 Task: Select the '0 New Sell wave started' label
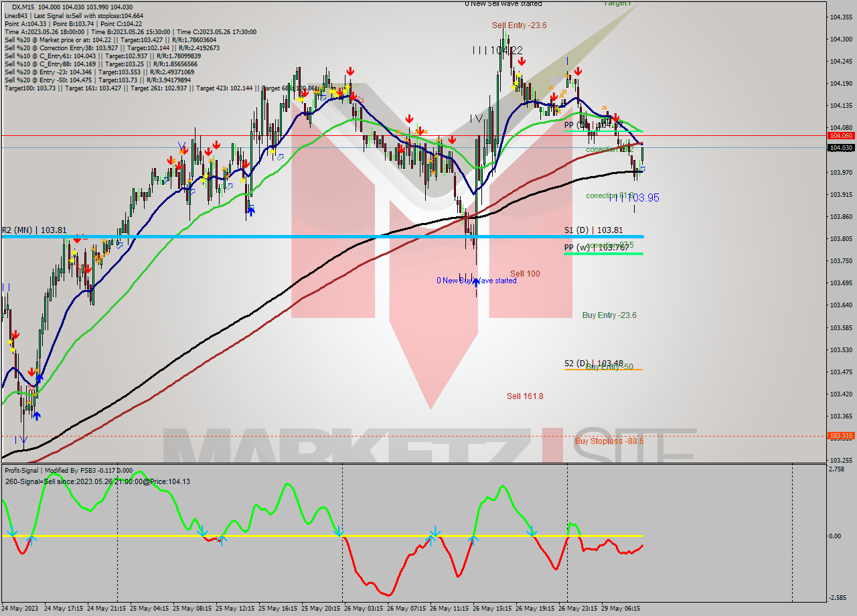click(503, 4)
